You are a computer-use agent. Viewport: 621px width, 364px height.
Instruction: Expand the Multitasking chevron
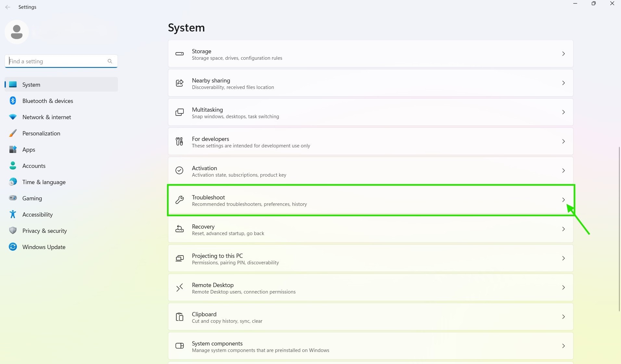click(564, 112)
